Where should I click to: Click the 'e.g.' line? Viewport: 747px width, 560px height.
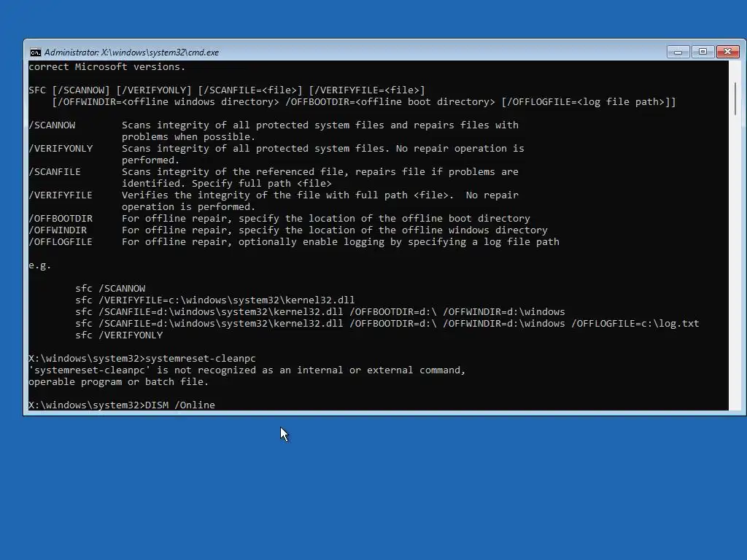pos(39,265)
